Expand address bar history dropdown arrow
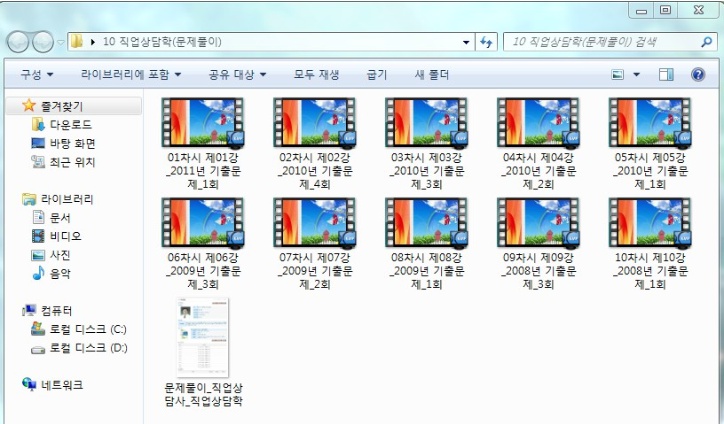The width and height of the screenshot is (724, 424). [x=466, y=42]
